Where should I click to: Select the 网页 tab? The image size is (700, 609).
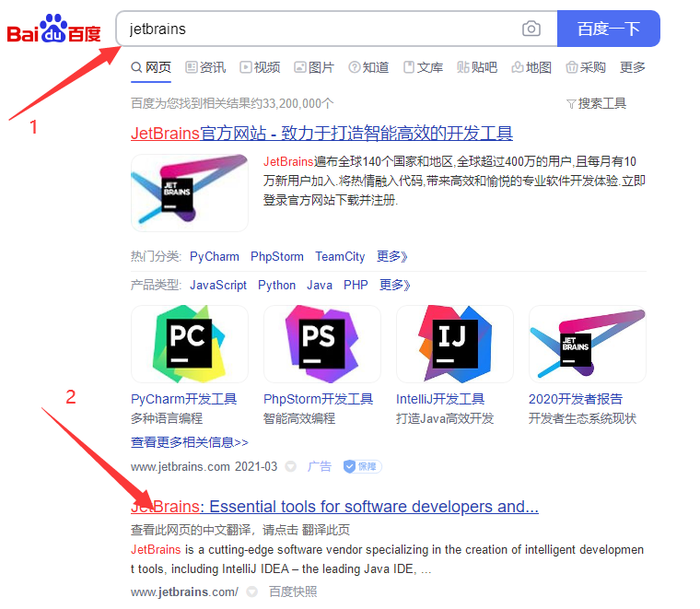pos(151,67)
